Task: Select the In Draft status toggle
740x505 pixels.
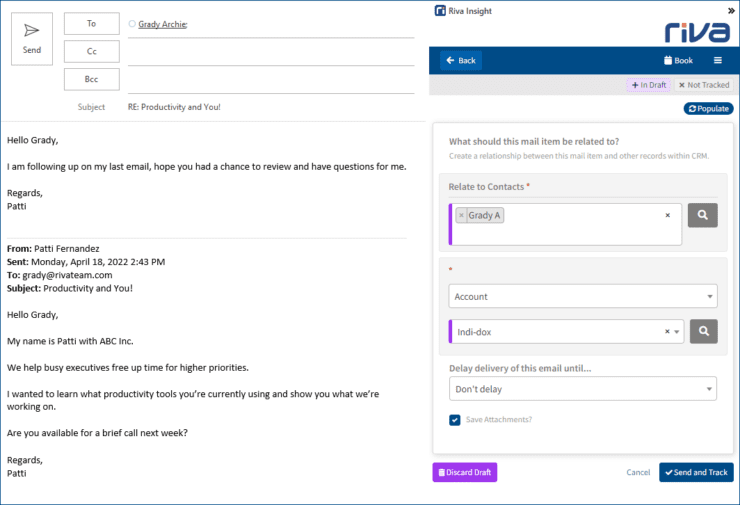Action: pyautogui.click(x=649, y=85)
